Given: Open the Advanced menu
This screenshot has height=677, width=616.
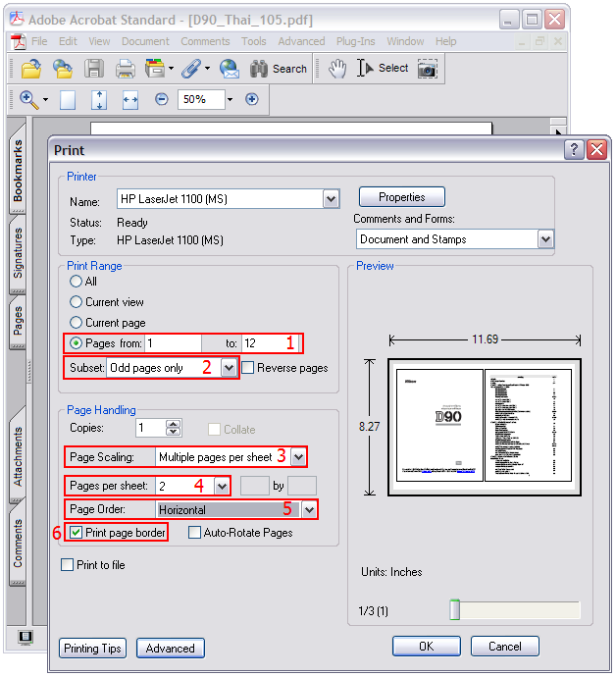Looking at the screenshot, I should [301, 41].
